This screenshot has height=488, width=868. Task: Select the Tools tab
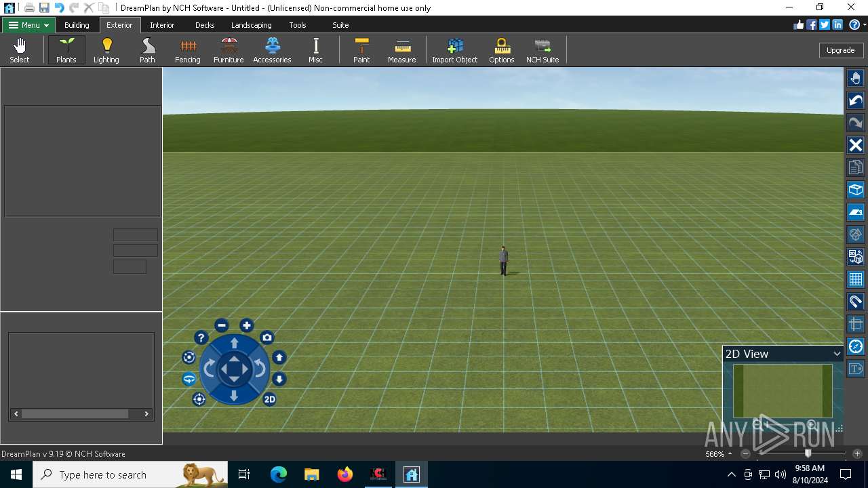298,25
